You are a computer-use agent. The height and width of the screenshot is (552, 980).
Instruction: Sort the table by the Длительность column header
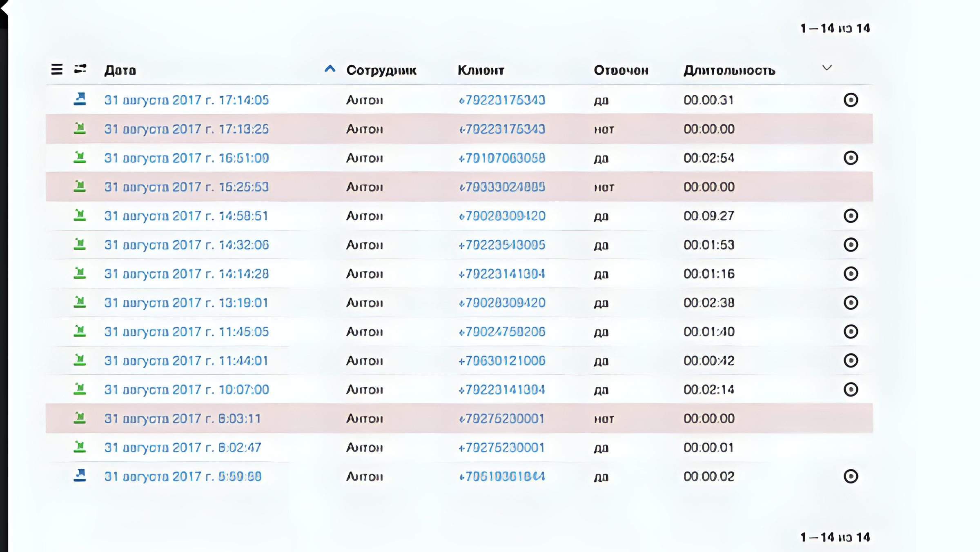point(730,71)
